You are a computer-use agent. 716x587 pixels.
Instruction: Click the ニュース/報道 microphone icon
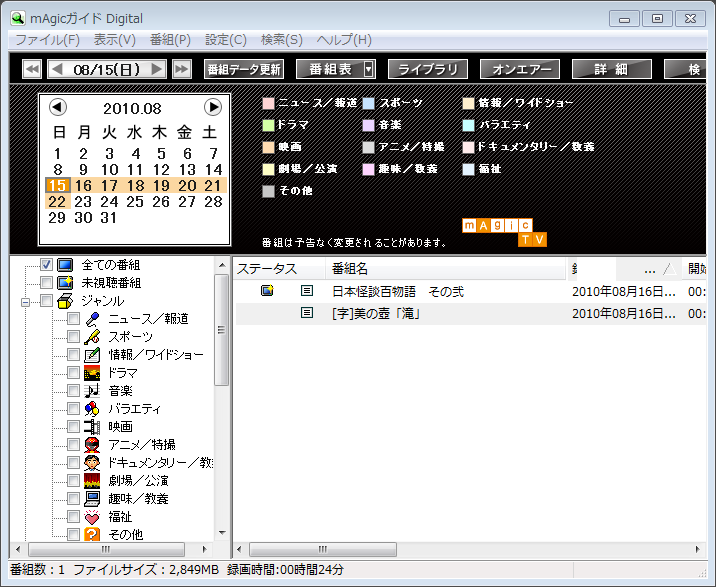click(92, 319)
